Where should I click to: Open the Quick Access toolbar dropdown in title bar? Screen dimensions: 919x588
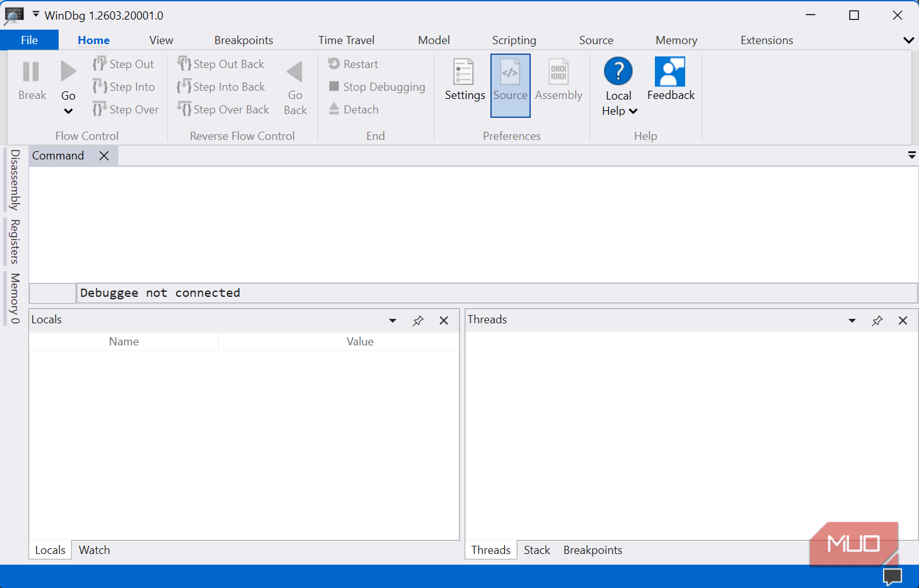click(x=36, y=14)
